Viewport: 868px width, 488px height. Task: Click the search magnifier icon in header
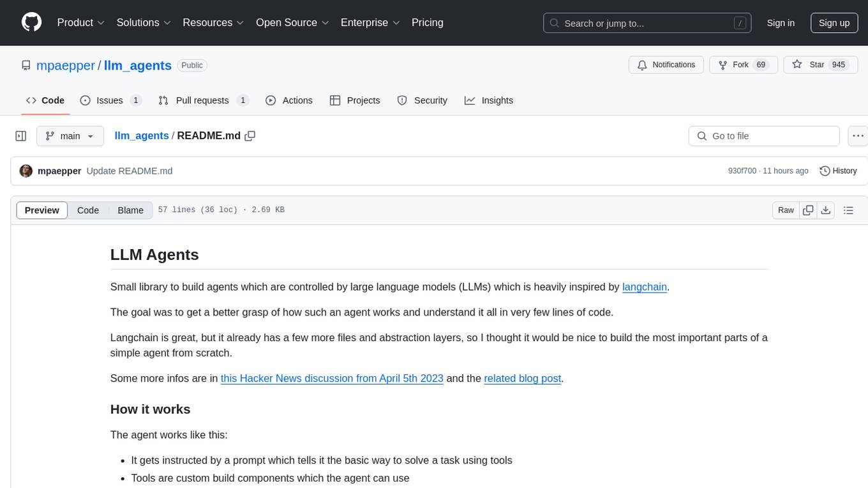555,23
